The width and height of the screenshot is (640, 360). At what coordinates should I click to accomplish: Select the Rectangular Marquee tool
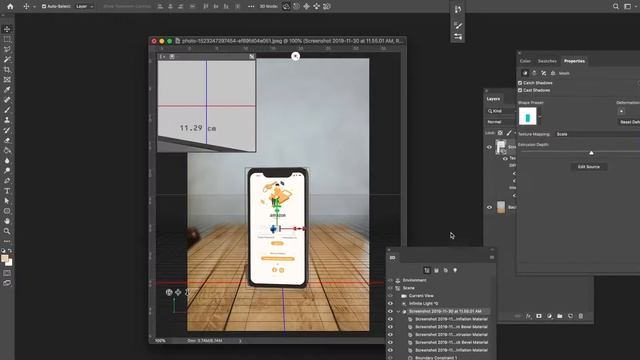[x=7, y=40]
